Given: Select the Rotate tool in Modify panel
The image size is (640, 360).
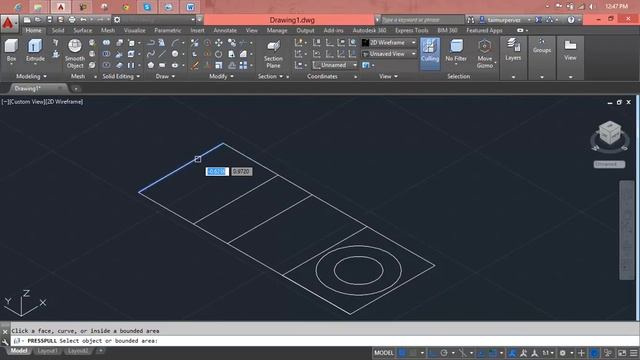Looking at the screenshot, I should click(x=219, y=54).
